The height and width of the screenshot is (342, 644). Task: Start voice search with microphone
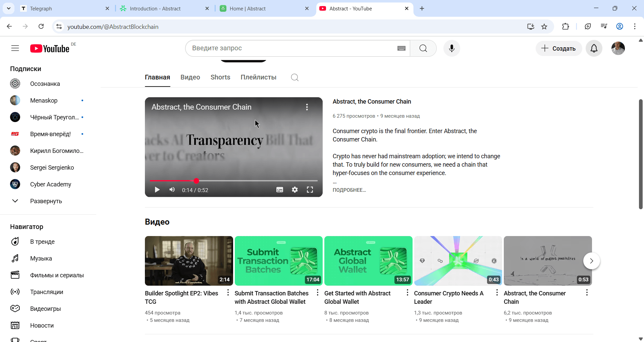click(452, 48)
